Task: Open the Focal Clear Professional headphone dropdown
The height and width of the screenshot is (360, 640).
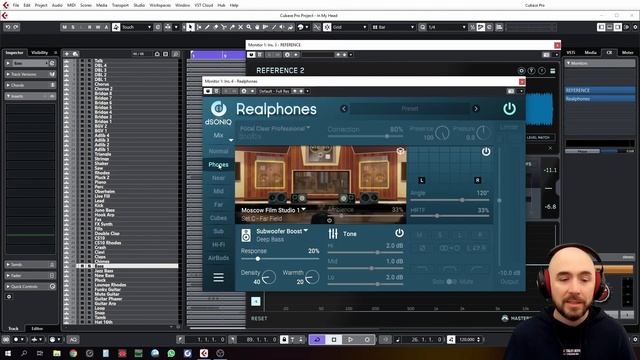Action: point(275,128)
